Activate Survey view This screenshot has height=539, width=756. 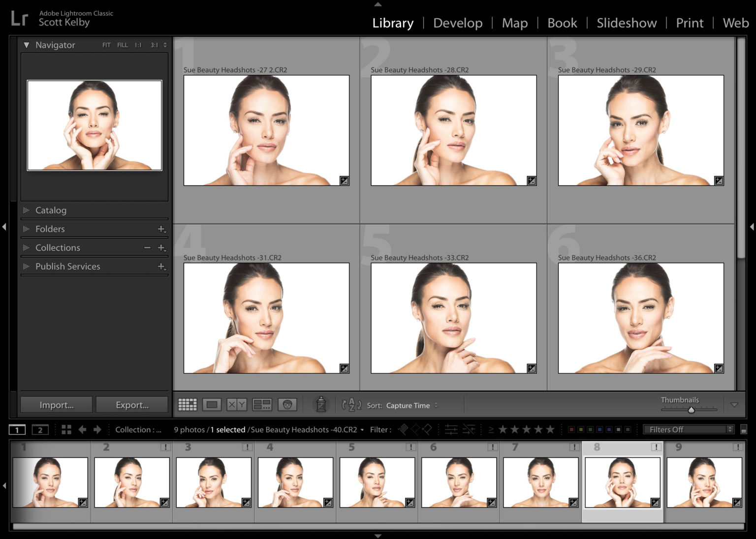pos(263,405)
